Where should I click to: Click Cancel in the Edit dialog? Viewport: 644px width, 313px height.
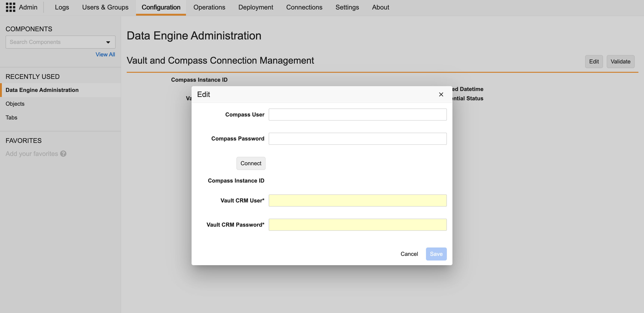click(409, 254)
